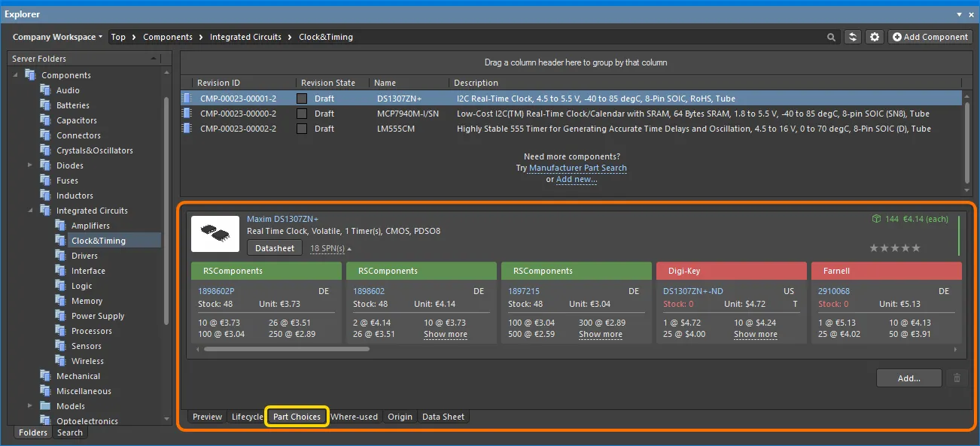Open the Manufacturer Part Search link
980x446 pixels.
click(578, 168)
